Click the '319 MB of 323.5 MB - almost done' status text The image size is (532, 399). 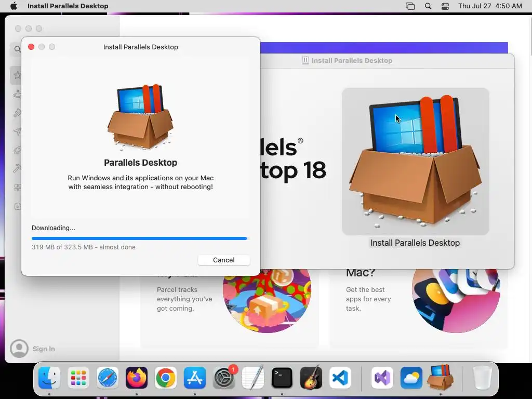coord(84,247)
